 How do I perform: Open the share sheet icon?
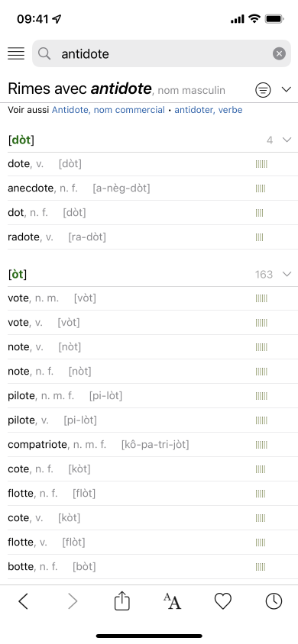[122, 601]
